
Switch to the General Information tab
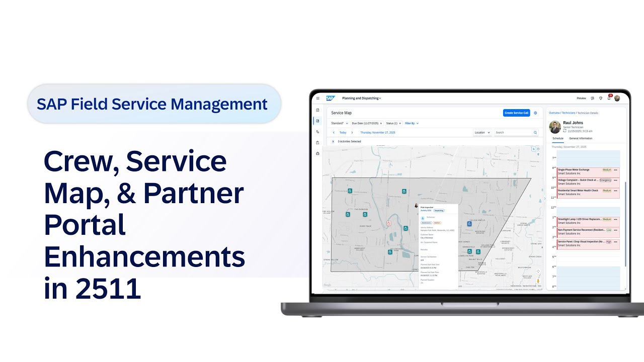tap(581, 138)
